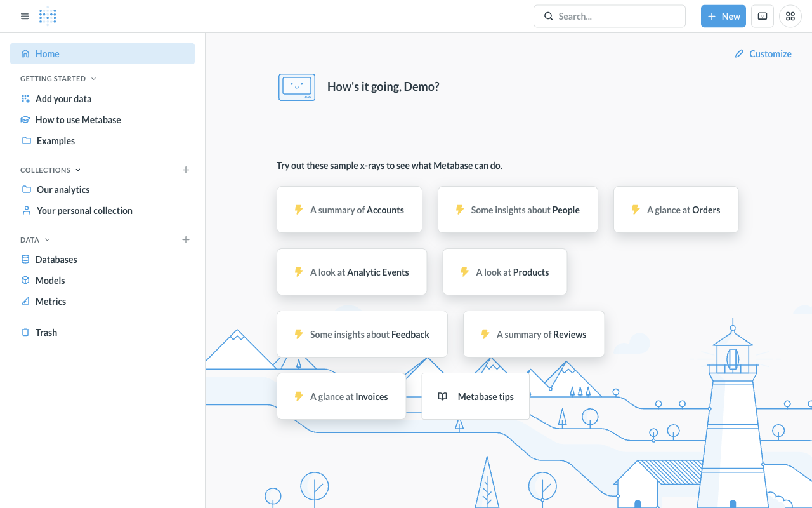Click the Databases cylinder icon
The height and width of the screenshot is (508, 812).
point(25,260)
